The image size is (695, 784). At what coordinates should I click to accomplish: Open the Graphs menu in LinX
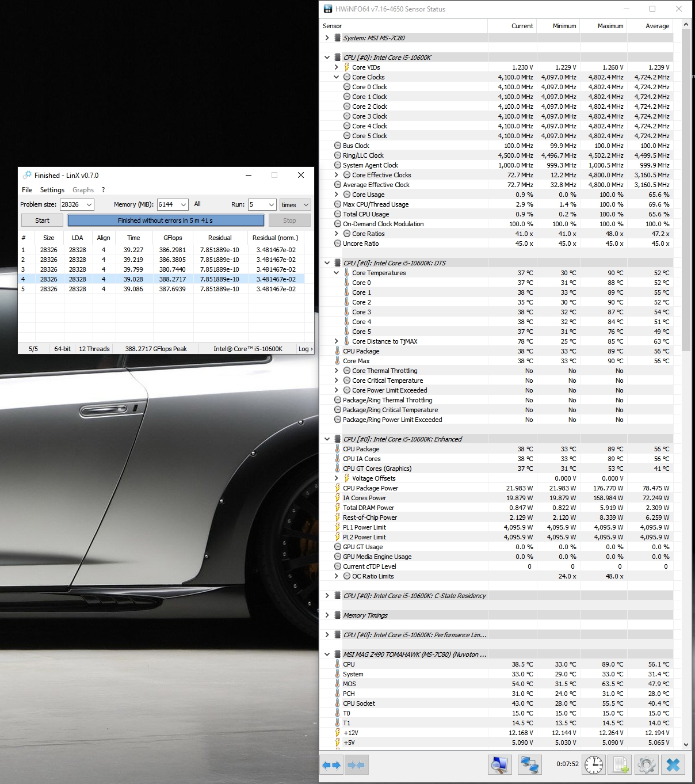click(83, 189)
